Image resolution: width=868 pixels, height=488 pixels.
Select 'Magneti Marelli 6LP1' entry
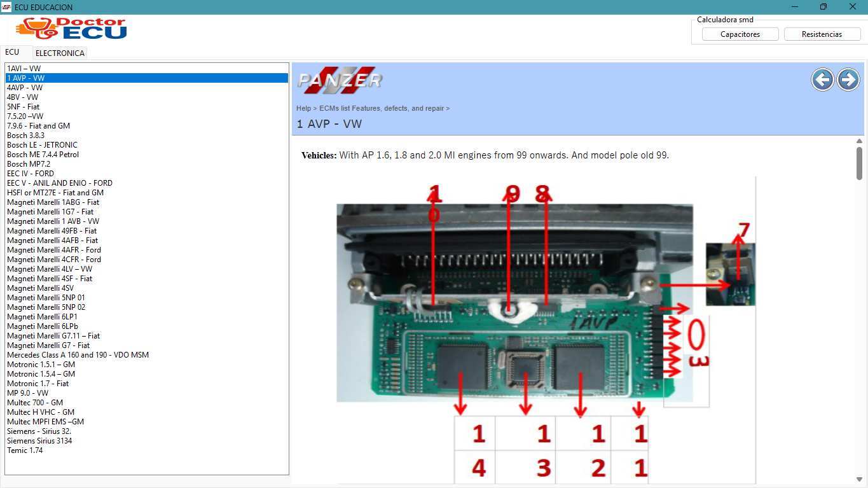coord(147,316)
